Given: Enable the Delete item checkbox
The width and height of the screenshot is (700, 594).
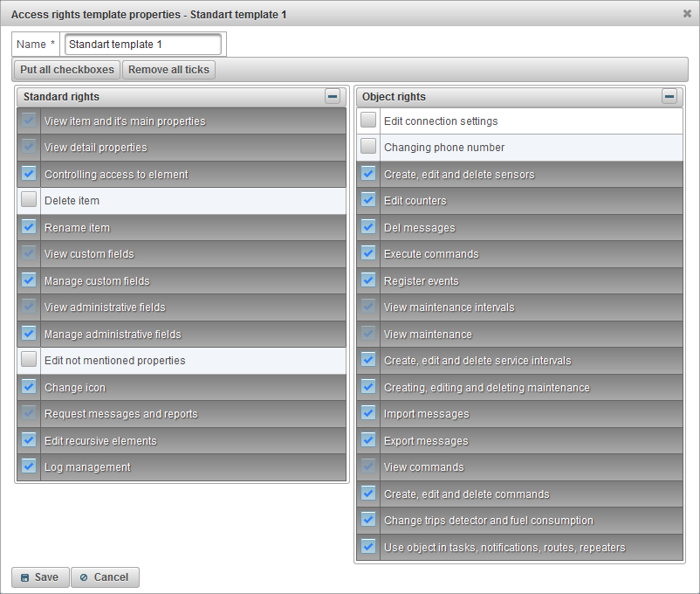Looking at the screenshot, I should tap(29, 201).
